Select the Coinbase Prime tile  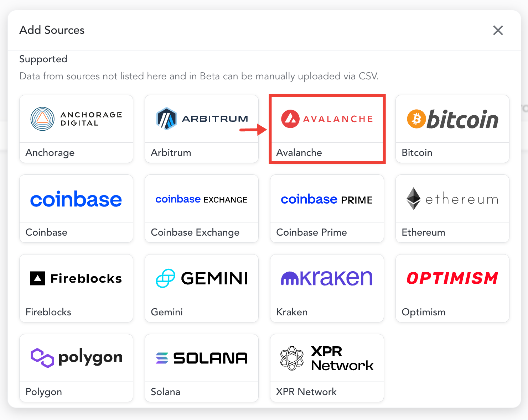click(327, 209)
